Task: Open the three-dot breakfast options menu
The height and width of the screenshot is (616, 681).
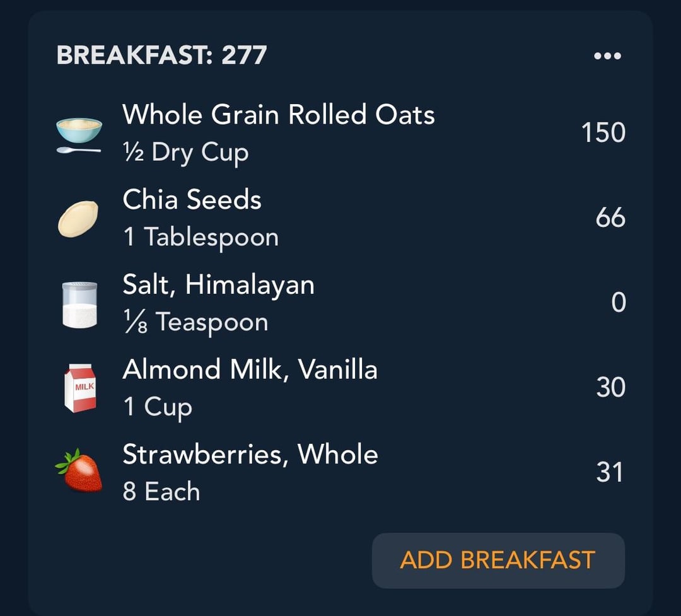Action: tap(608, 55)
